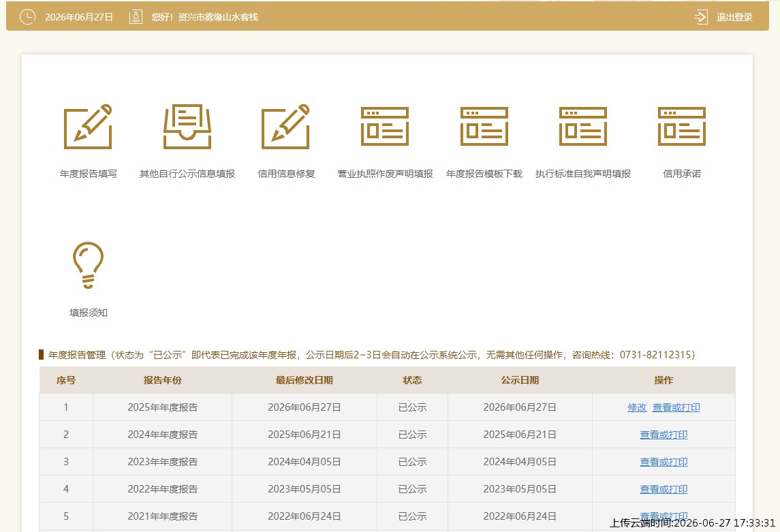Click the 执行标准自我声明填报 label
This screenshot has width=780, height=532.
[583, 174]
